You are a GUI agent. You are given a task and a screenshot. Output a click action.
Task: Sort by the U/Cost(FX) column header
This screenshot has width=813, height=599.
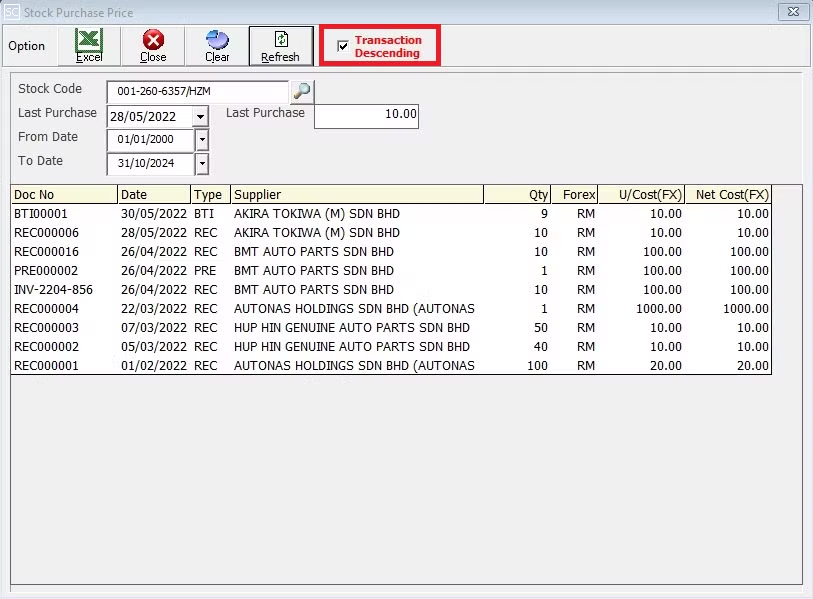pyautogui.click(x=641, y=194)
